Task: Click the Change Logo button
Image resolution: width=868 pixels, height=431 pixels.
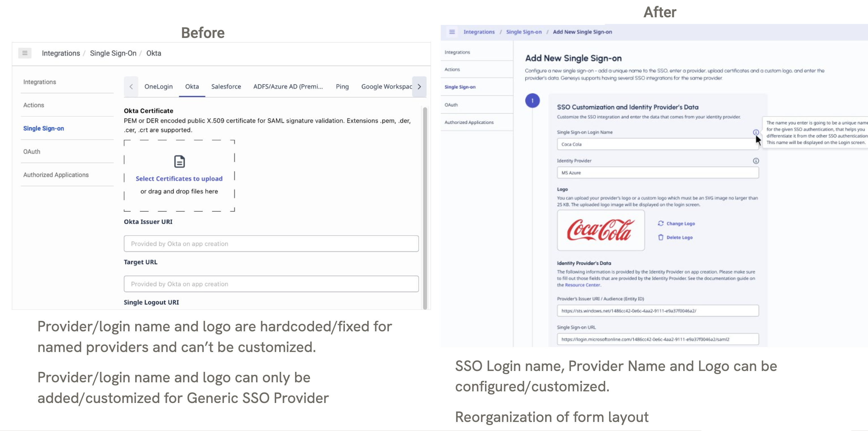Action: (x=676, y=223)
